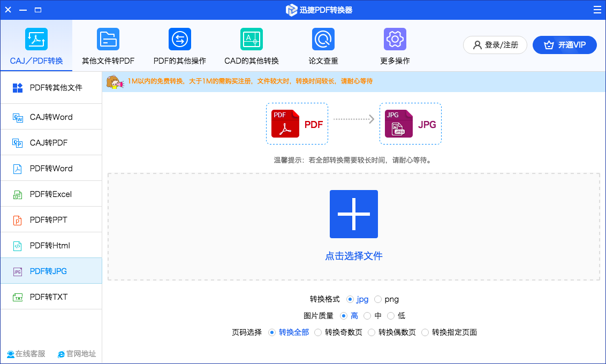Open the CAJ/PDF转换 toolbar icon

point(36,39)
